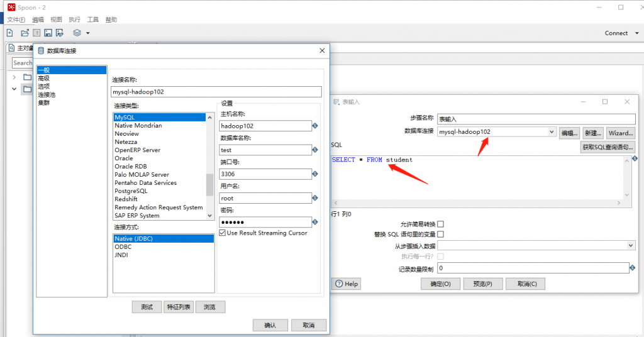This screenshot has width=644, height=337.
Task: Click the 取消(C) button in table input window
Action: [x=525, y=284]
